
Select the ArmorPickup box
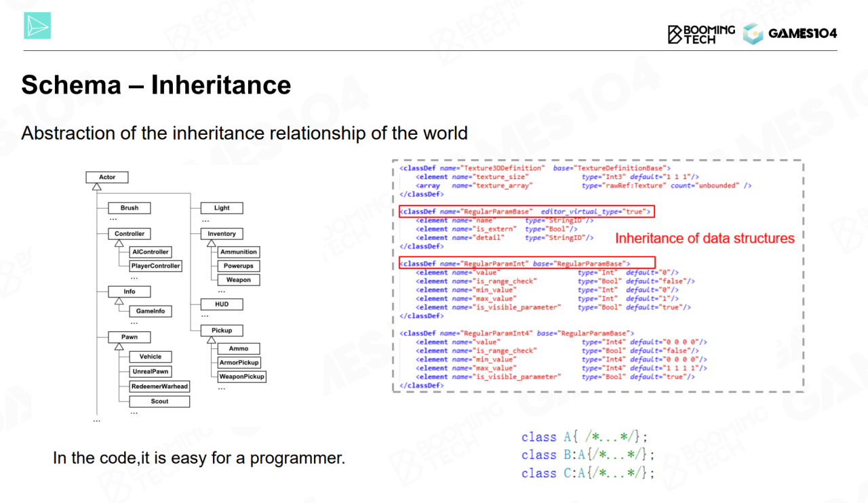(239, 363)
